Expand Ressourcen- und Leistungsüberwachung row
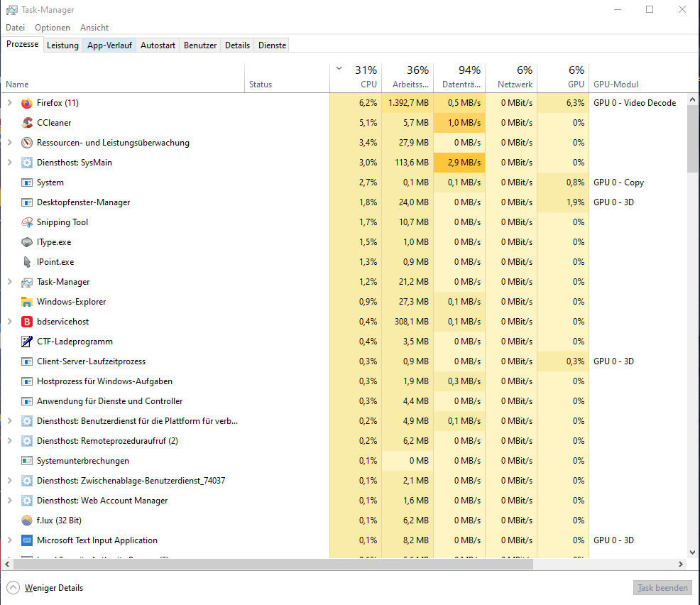 point(9,143)
